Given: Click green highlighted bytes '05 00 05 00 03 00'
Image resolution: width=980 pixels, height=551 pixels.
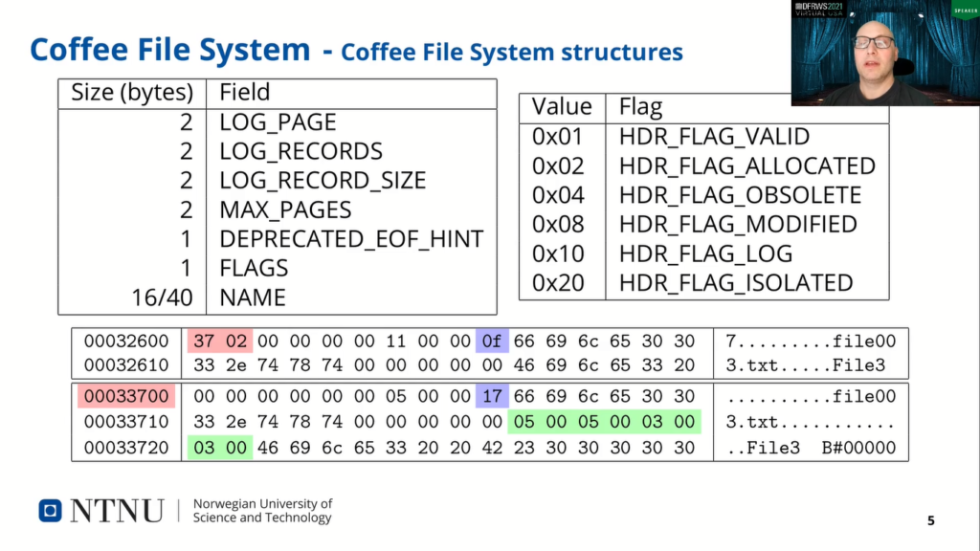Looking at the screenshot, I should (x=605, y=422).
